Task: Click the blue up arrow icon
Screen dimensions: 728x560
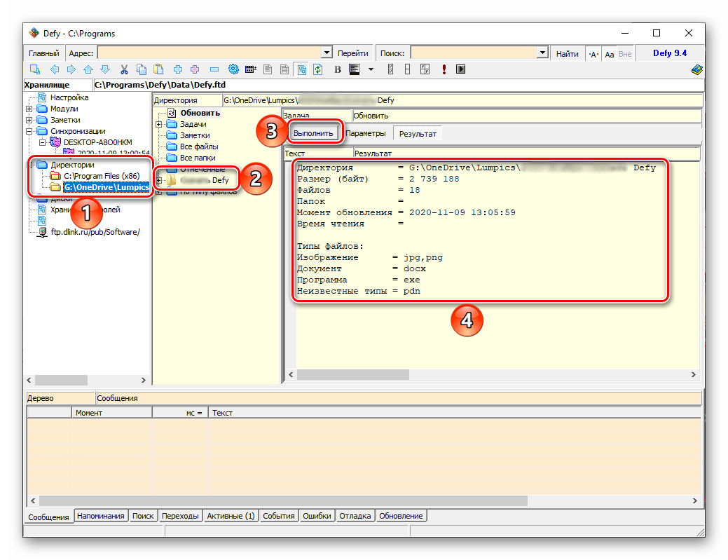Action: pyautogui.click(x=88, y=69)
